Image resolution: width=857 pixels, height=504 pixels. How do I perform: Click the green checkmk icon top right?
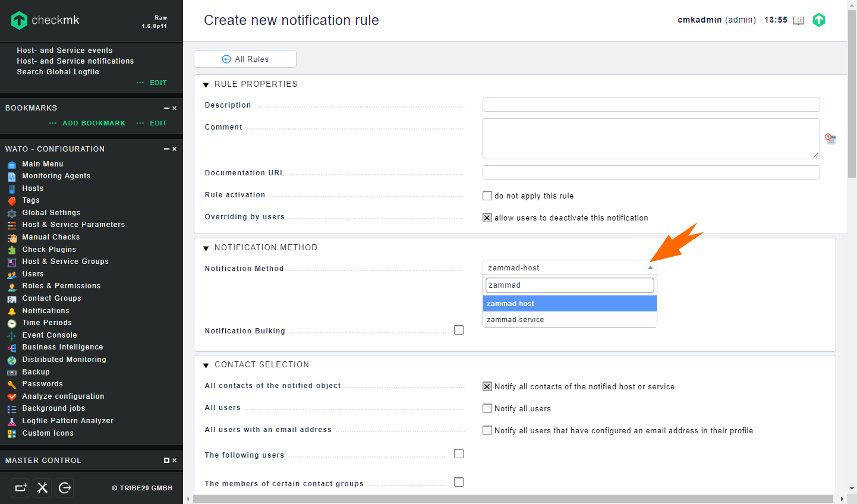(819, 20)
